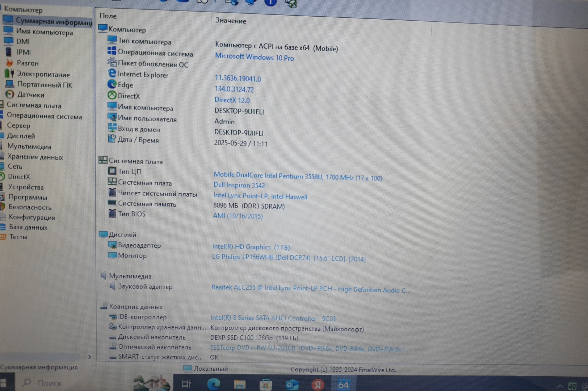Image resolution: width=588 pixels, height=391 pixels.
Task: Select Операционная система in left tree
Action: point(44,116)
